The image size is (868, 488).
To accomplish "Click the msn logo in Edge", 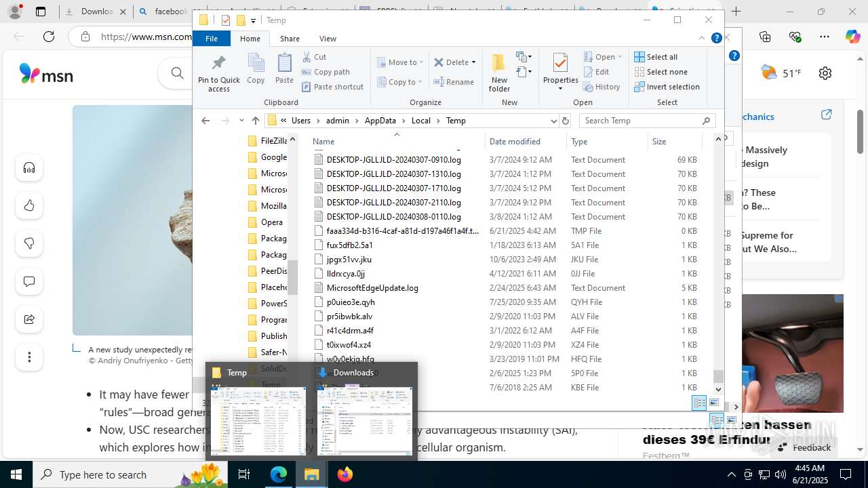I will [x=46, y=73].
